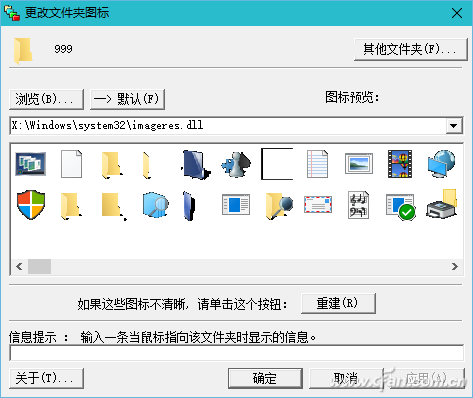Select the airmail envelope icon
The width and height of the screenshot is (473, 398).
(318, 204)
